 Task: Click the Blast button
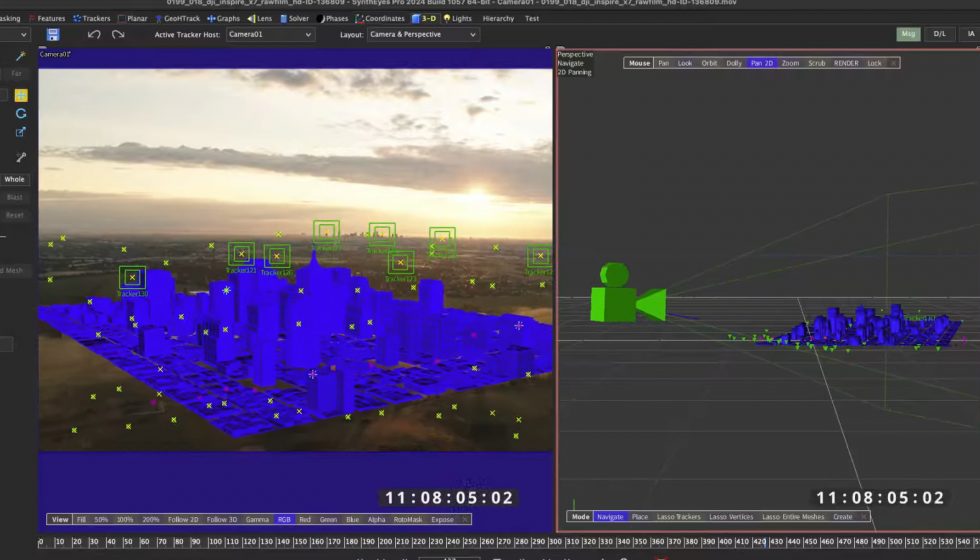tap(14, 197)
